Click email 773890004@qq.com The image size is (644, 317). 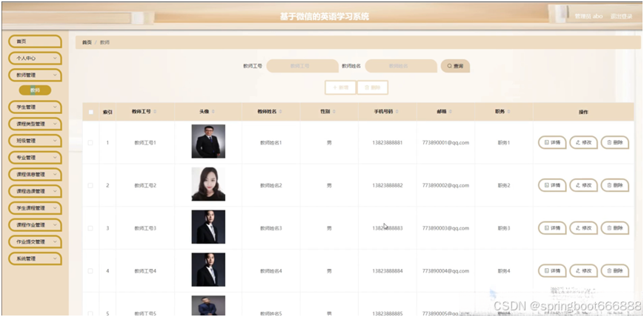445,270
